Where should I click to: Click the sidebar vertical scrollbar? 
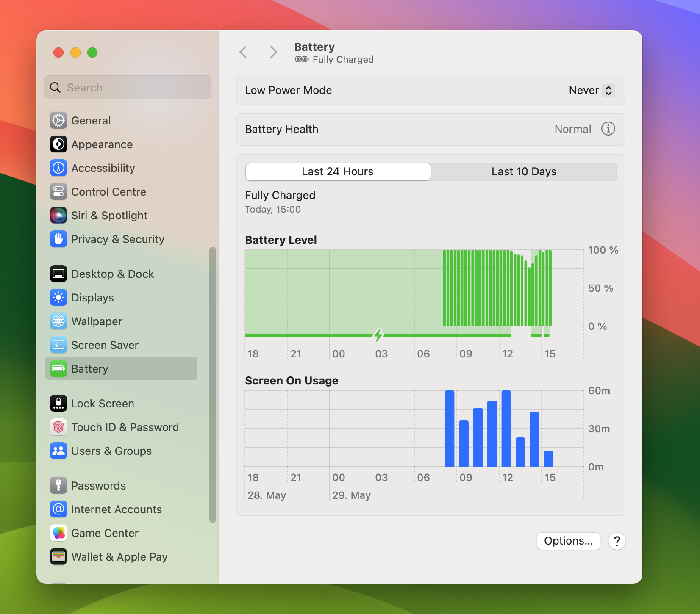point(213,384)
